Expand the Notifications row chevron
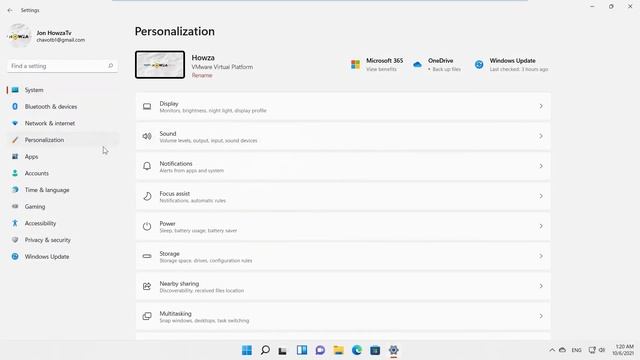Image resolution: width=640 pixels, height=360 pixels. 541,166
